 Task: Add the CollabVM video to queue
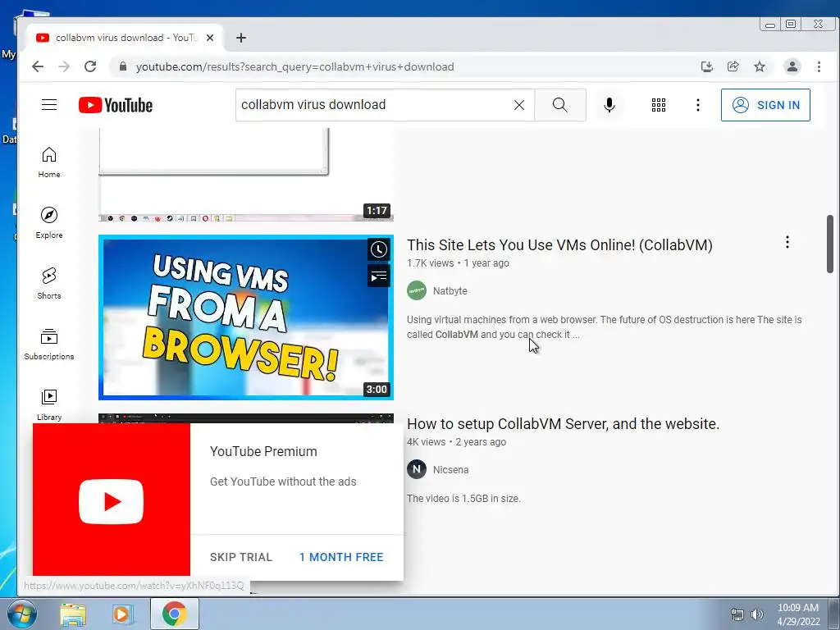(x=379, y=276)
